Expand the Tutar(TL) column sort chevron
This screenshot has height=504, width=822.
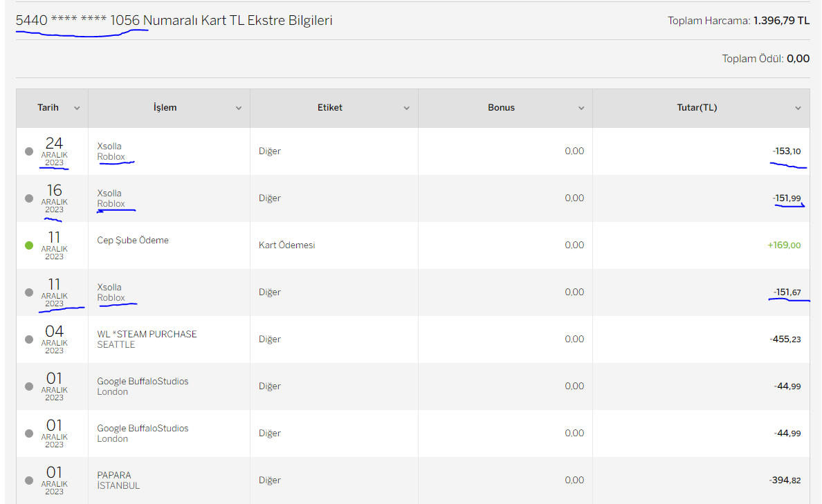pos(798,108)
